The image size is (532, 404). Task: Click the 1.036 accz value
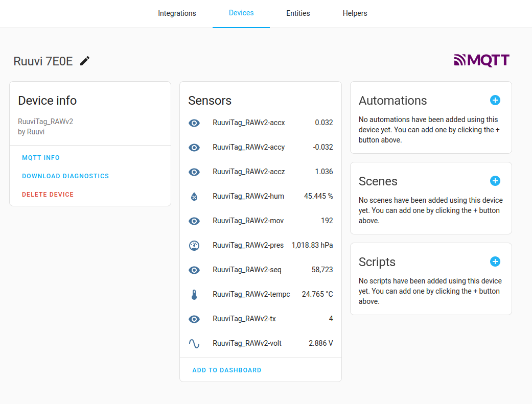(324, 172)
